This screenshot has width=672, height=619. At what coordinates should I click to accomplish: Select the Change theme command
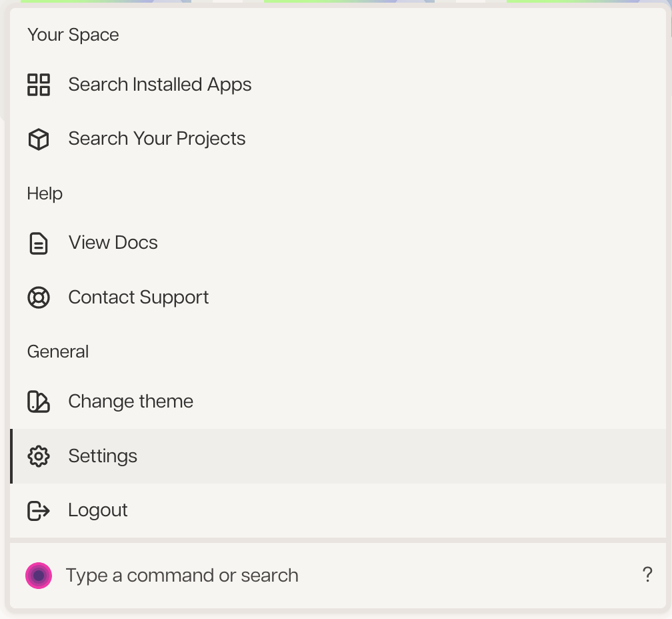(x=338, y=402)
